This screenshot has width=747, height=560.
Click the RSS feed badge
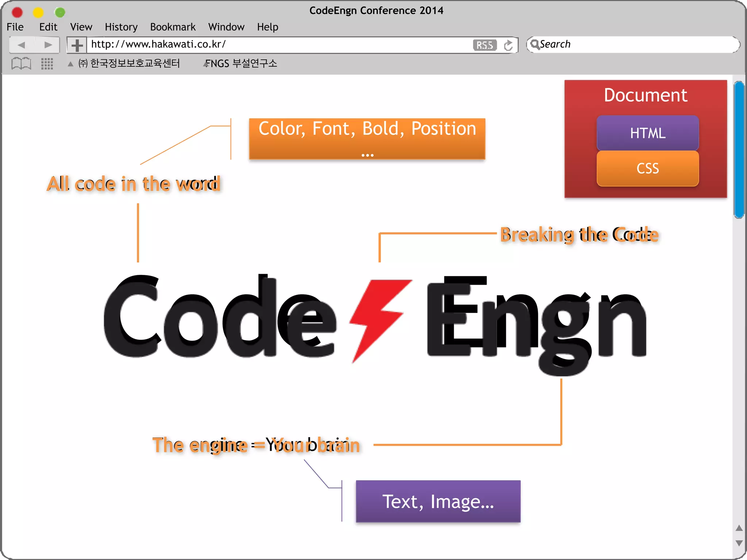point(484,45)
